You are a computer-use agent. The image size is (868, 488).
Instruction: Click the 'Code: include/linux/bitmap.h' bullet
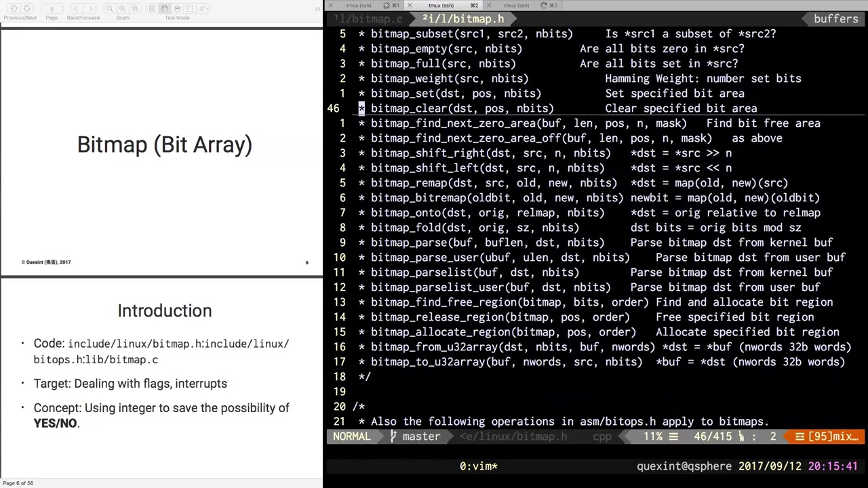point(161,352)
